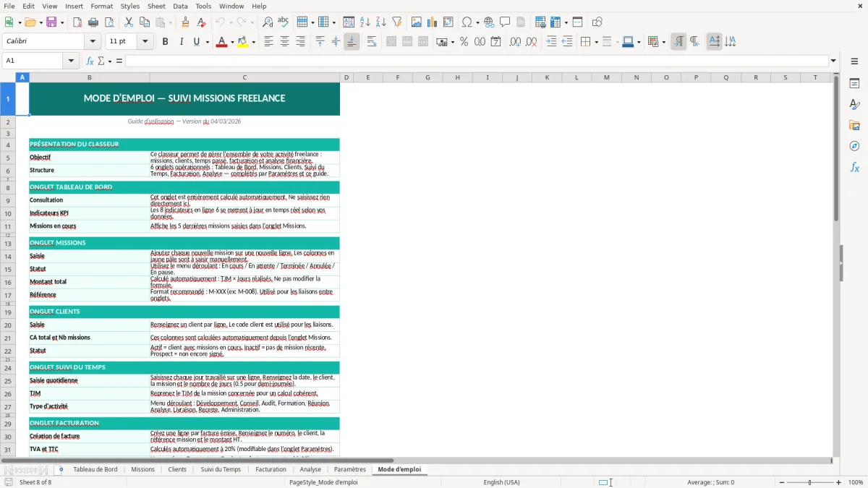Toggle Underline formatting

coord(196,42)
